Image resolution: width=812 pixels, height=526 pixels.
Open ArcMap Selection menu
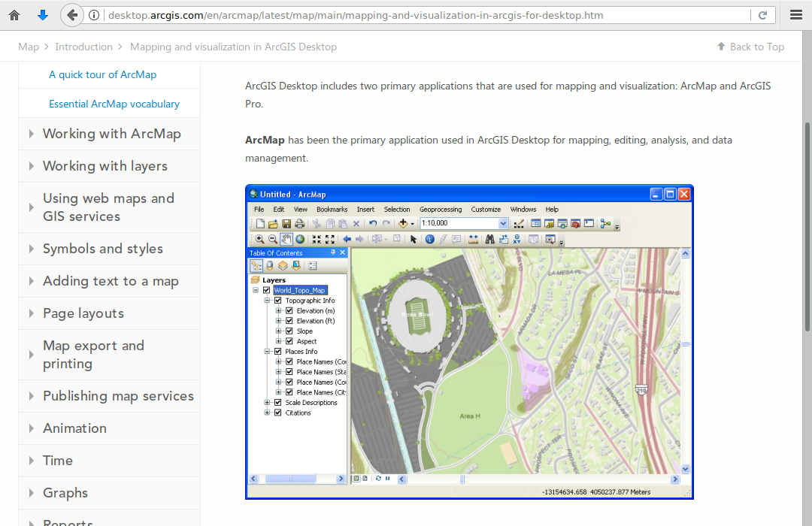[397, 209]
